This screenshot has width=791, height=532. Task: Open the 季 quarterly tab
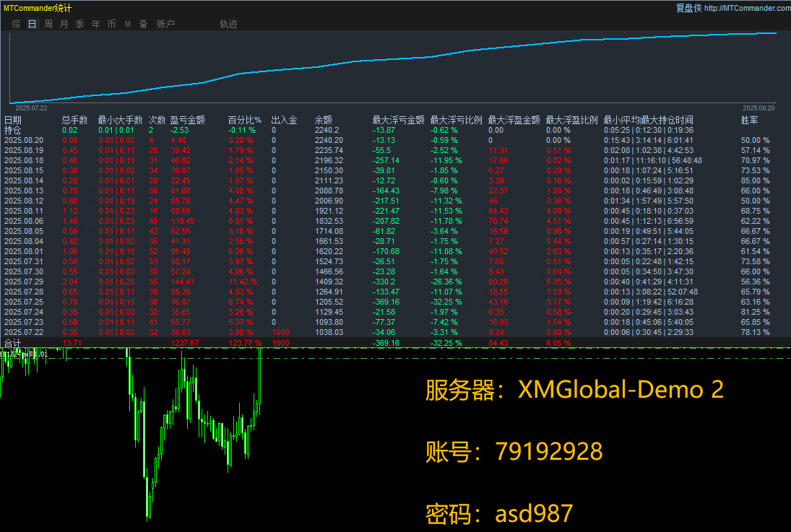[x=79, y=24]
